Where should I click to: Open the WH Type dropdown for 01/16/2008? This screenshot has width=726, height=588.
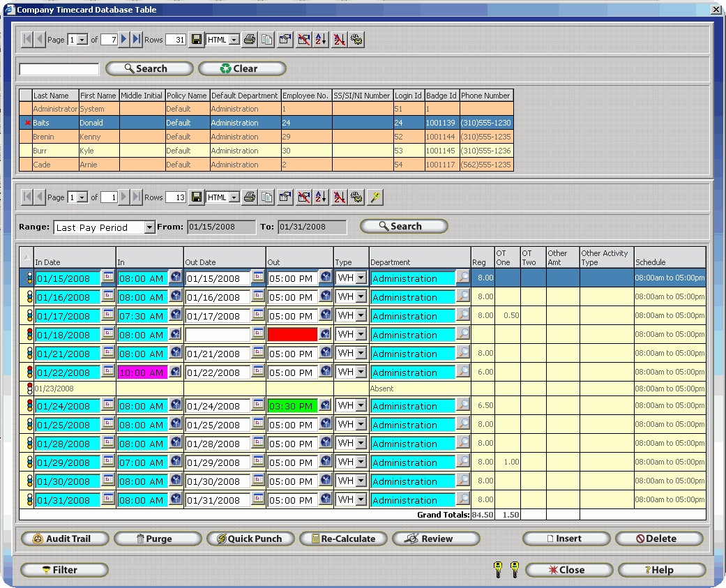point(361,296)
